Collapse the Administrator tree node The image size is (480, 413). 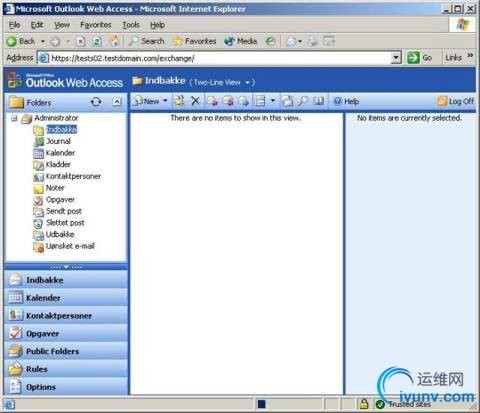[14, 118]
